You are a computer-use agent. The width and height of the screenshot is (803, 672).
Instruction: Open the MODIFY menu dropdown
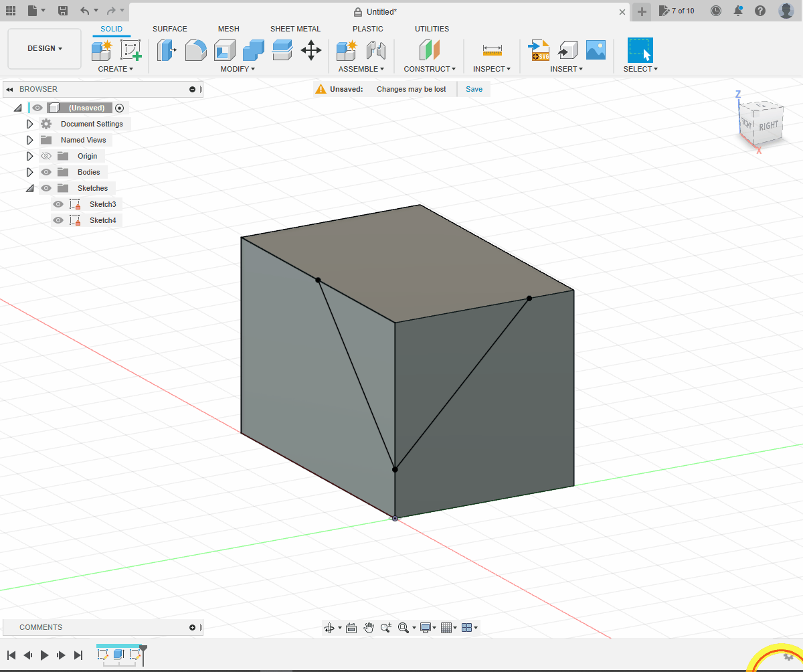click(x=237, y=69)
